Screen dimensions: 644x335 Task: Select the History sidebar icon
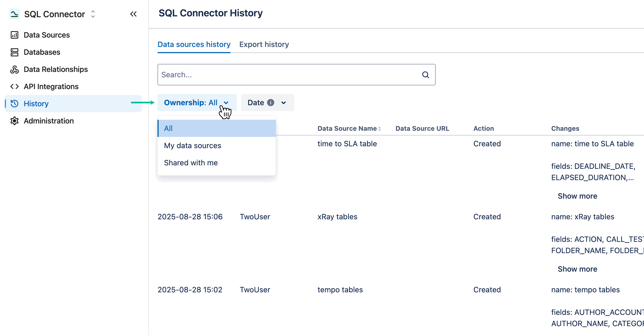click(x=15, y=104)
